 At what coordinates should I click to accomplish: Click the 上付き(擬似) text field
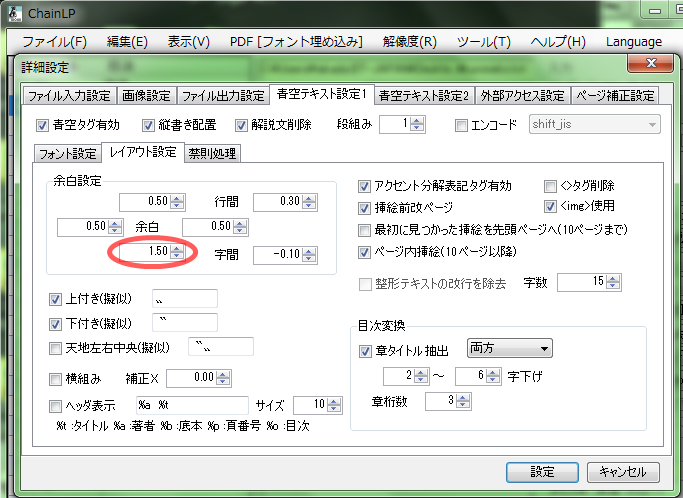[185, 299]
